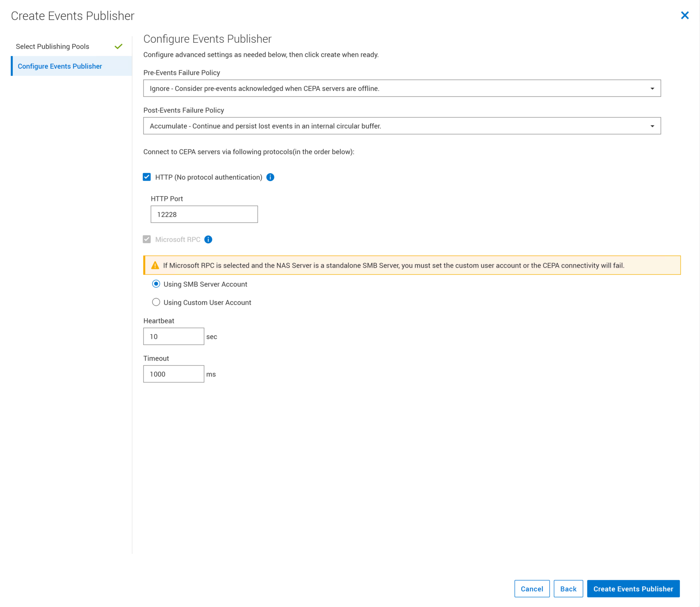
Task: Click the Cancel button
Action: click(532, 589)
